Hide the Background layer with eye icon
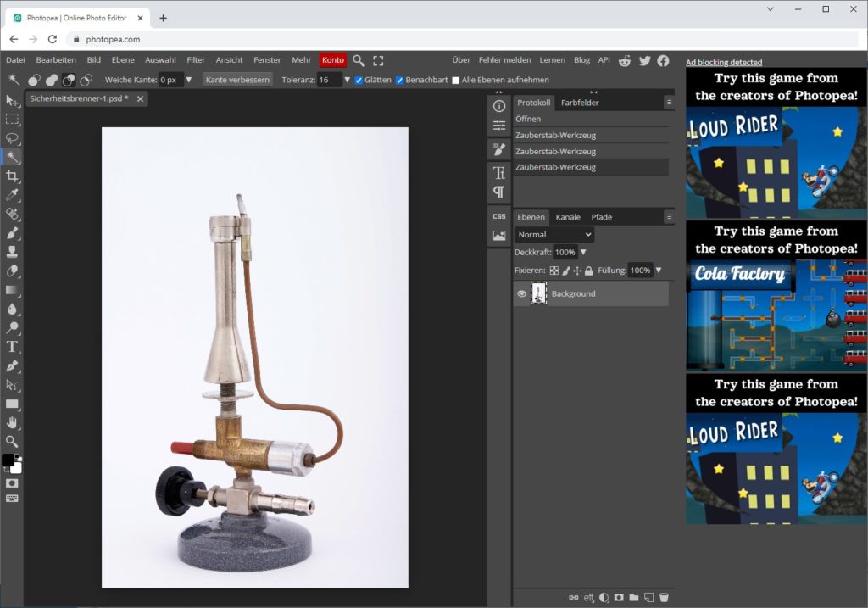This screenshot has height=608, width=868. (x=522, y=293)
